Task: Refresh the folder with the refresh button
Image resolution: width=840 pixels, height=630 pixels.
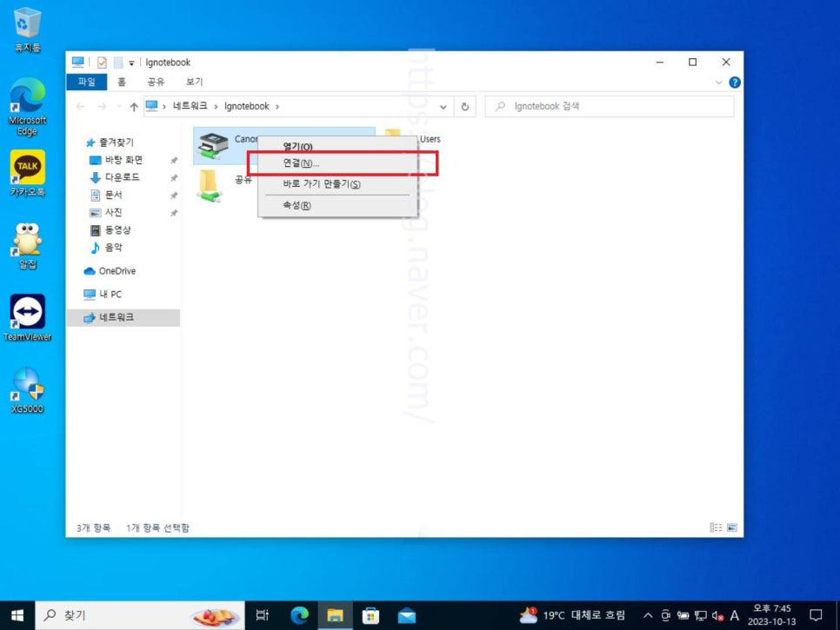Action: pos(464,107)
